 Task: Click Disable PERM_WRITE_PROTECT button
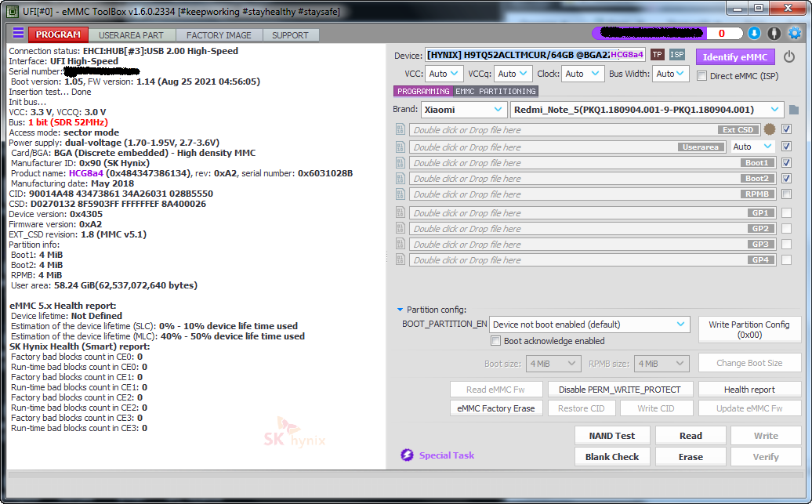(619, 390)
